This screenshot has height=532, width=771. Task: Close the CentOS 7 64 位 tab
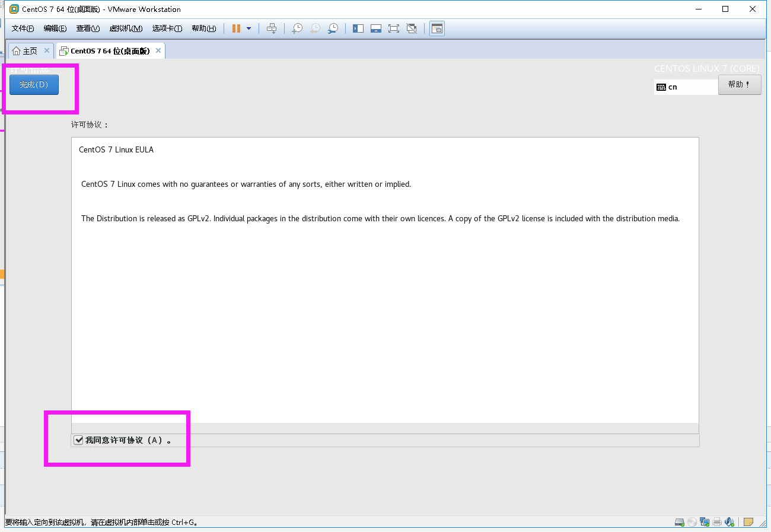pyautogui.click(x=158, y=50)
